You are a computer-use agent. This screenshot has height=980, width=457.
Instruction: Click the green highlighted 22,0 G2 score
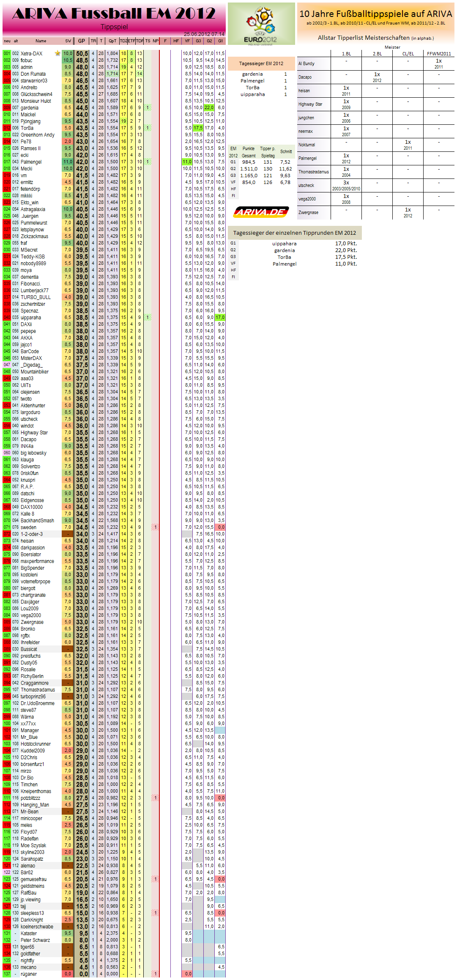(x=209, y=107)
